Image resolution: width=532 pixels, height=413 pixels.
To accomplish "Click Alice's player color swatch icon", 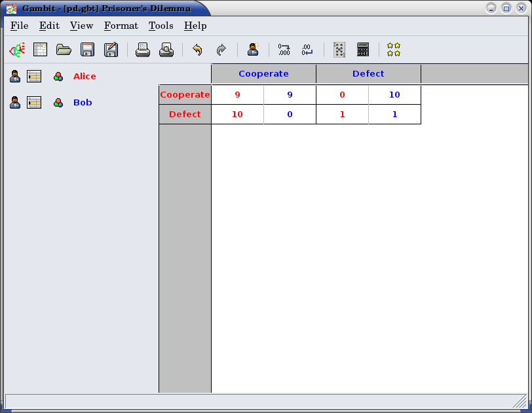I will click(x=58, y=77).
